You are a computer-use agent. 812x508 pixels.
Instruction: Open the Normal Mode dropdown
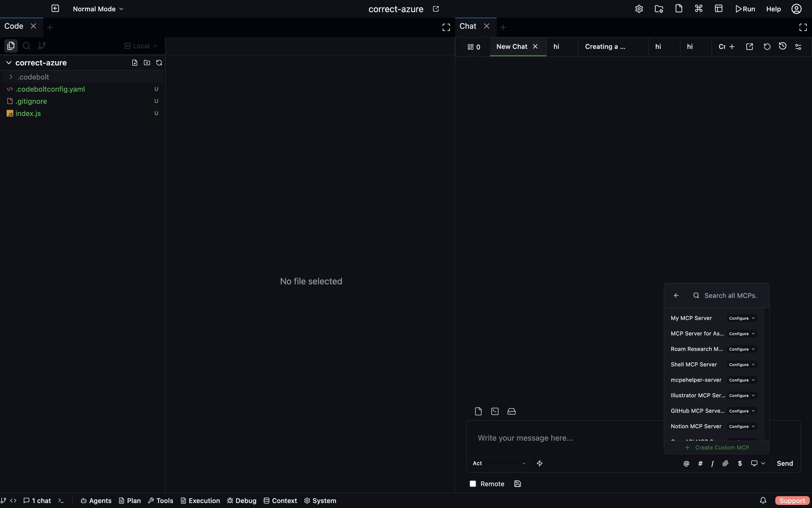97,9
